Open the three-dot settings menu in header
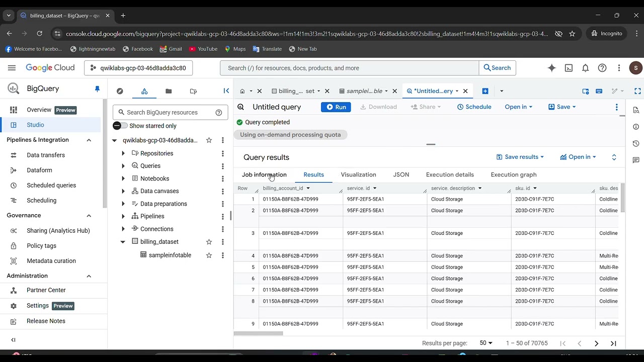The image size is (644, 362). tap(619, 68)
